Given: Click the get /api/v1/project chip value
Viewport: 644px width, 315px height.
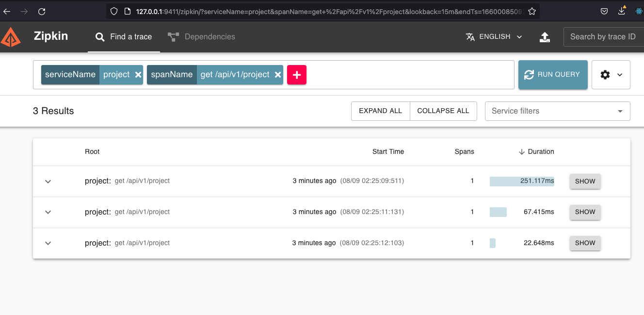Looking at the screenshot, I should pyautogui.click(x=235, y=75).
